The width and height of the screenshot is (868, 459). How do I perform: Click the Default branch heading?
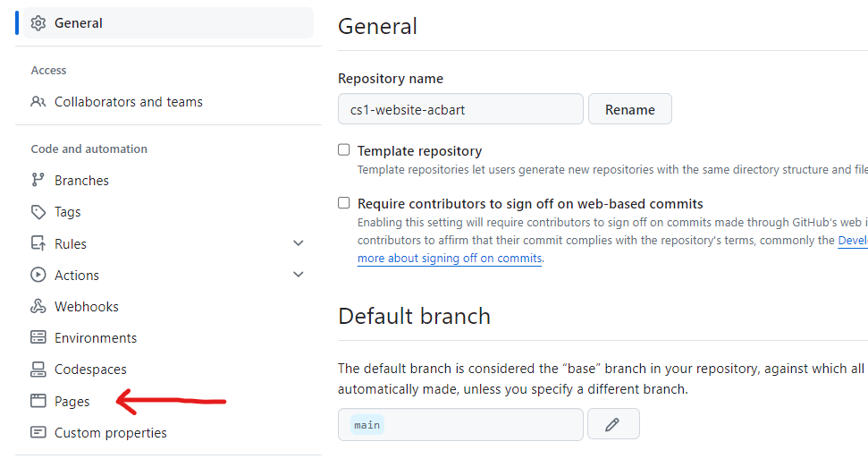click(x=415, y=316)
